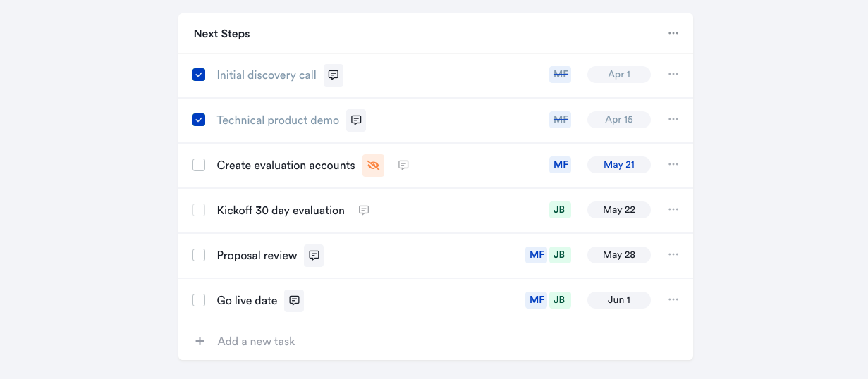Click JB assignee on Kickoff 30 day evaluation

point(561,210)
